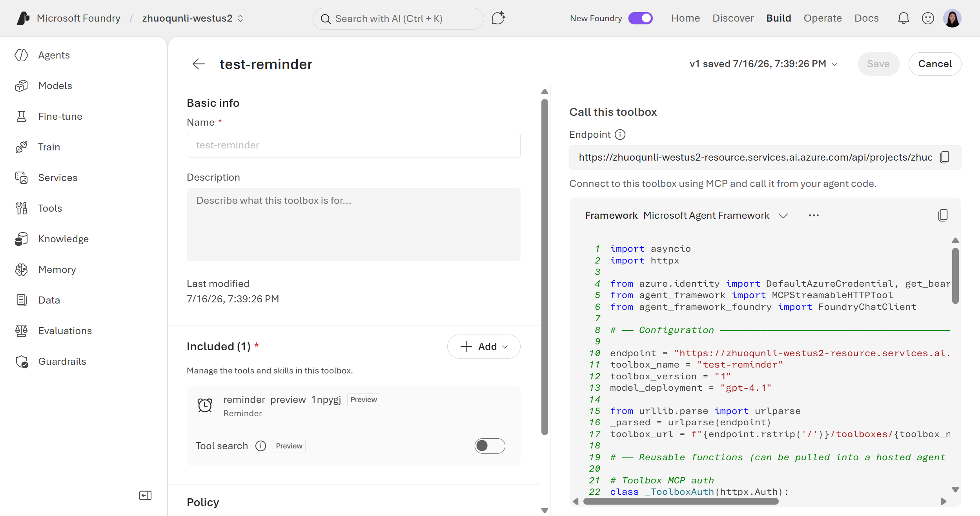Copy the endpoint URL
Viewport: 980px width, 516px height.
(x=945, y=157)
